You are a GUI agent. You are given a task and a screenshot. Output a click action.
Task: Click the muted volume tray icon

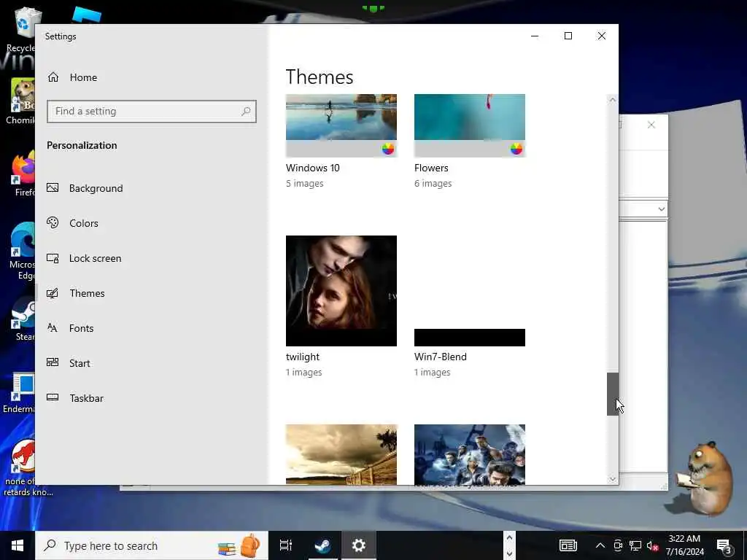point(652,545)
